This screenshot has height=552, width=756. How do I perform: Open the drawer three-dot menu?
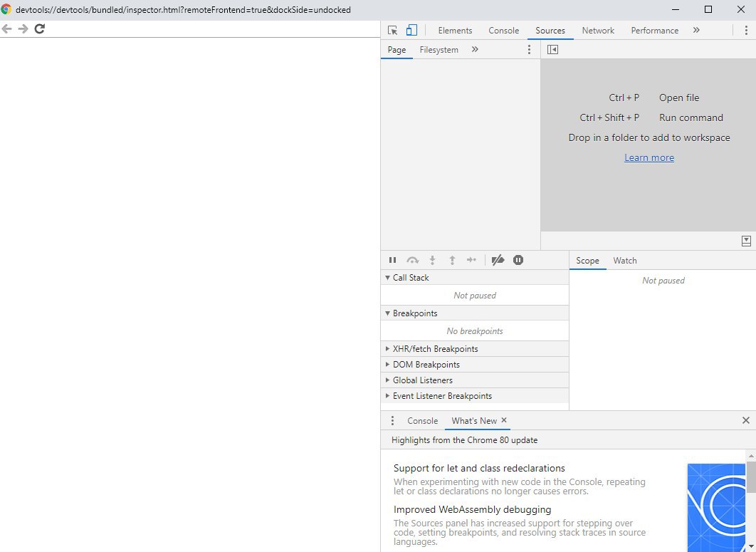[392, 421]
